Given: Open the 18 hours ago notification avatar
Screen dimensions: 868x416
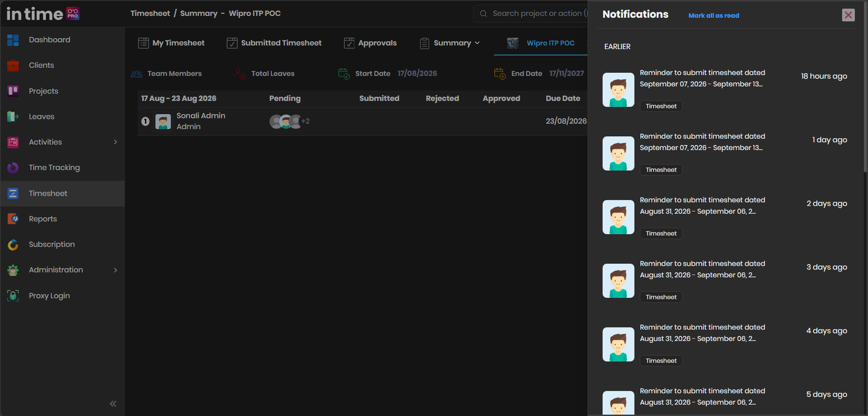Looking at the screenshot, I should [x=619, y=90].
